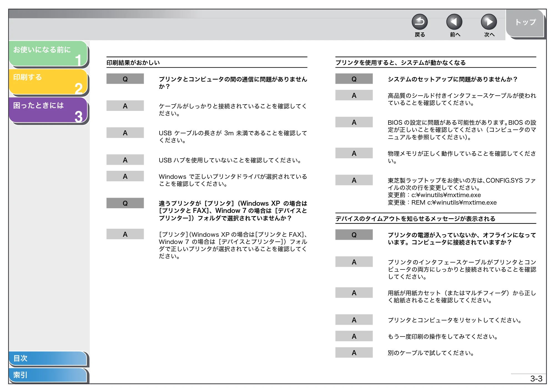Click answer about 物理メモリが正しく動作
Screen dimensions: 555x392
462,157
